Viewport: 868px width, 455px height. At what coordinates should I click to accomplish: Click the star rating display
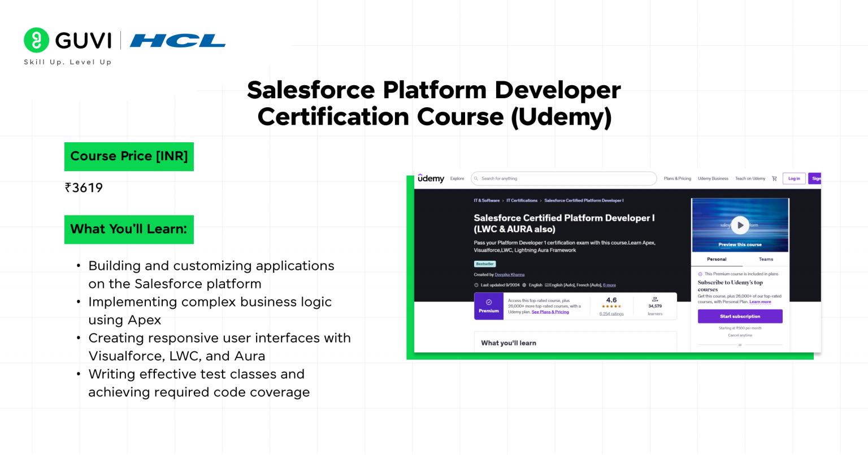coord(611,306)
